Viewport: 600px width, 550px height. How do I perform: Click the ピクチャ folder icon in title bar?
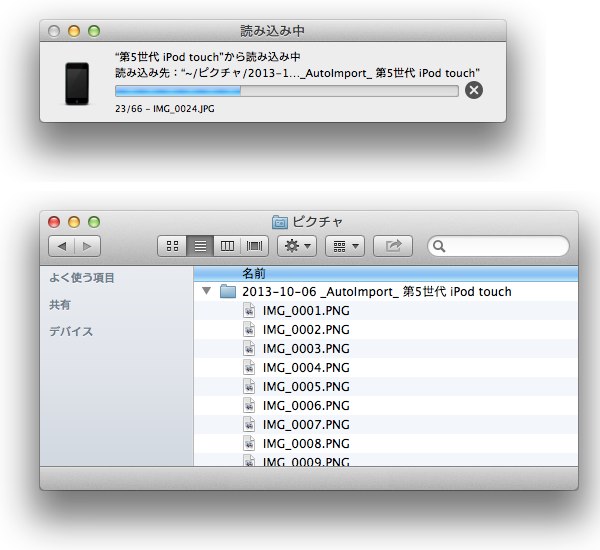[x=280, y=222]
